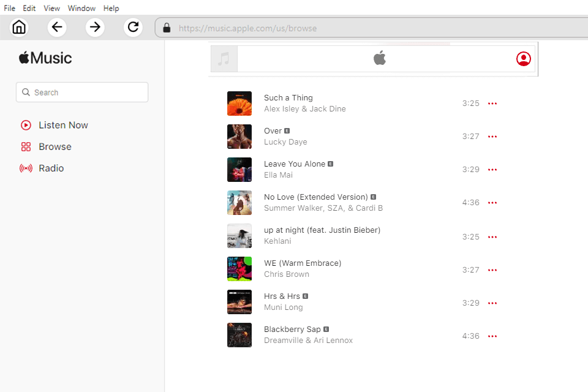Go forward using the right arrow button

(95, 28)
